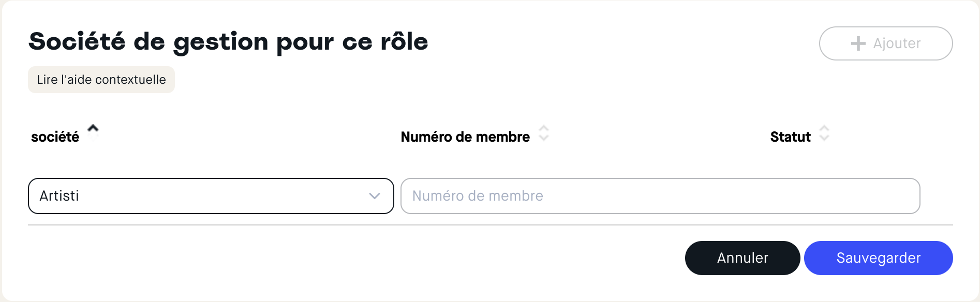Open Lire l'aide contextuelle help
The image size is (980, 302).
pyautogui.click(x=101, y=80)
